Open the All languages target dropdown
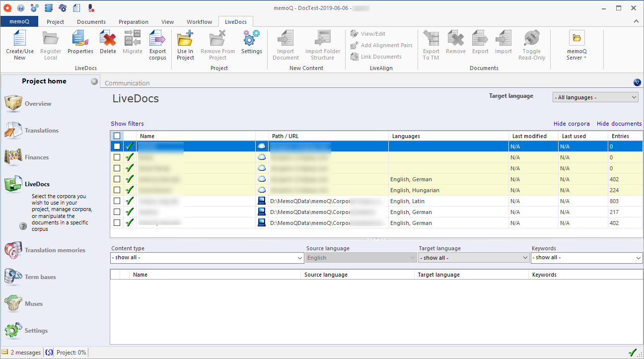Viewport: 644px width, 359px height. [x=595, y=97]
